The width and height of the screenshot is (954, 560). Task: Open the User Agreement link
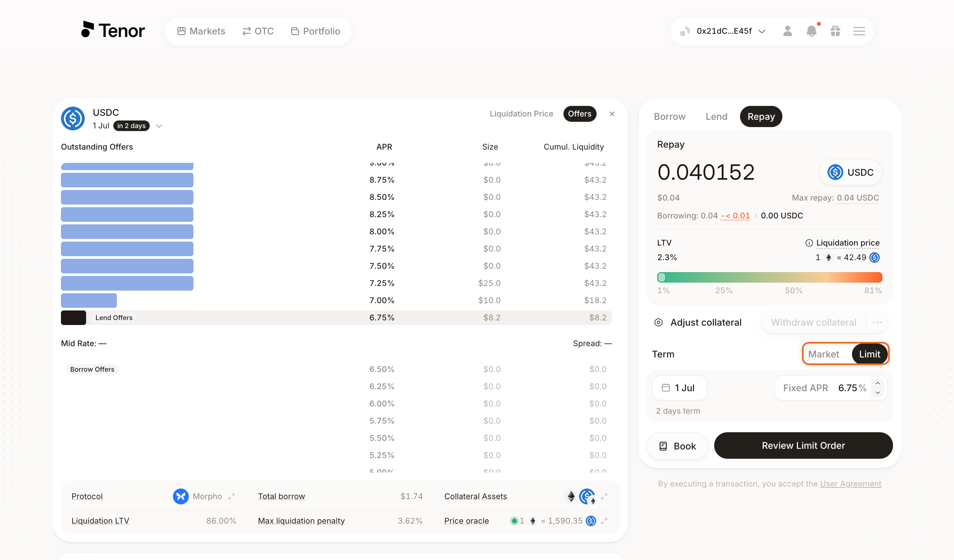[x=850, y=484]
